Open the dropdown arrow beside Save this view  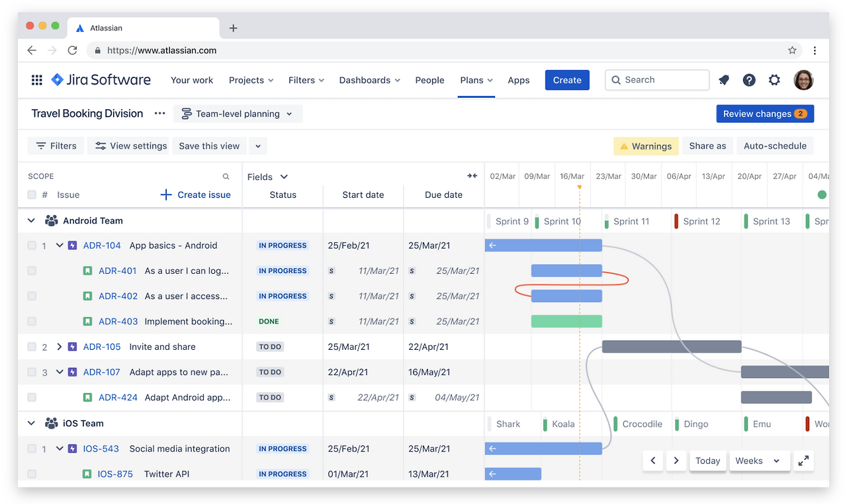(258, 146)
